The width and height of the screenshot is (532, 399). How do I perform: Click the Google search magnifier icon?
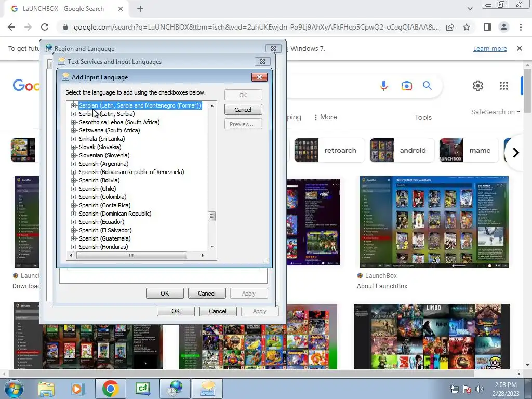point(427,86)
